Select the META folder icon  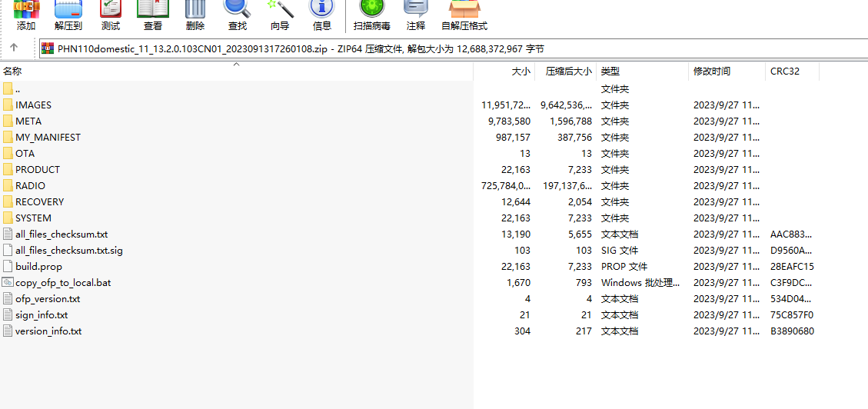coord(8,121)
